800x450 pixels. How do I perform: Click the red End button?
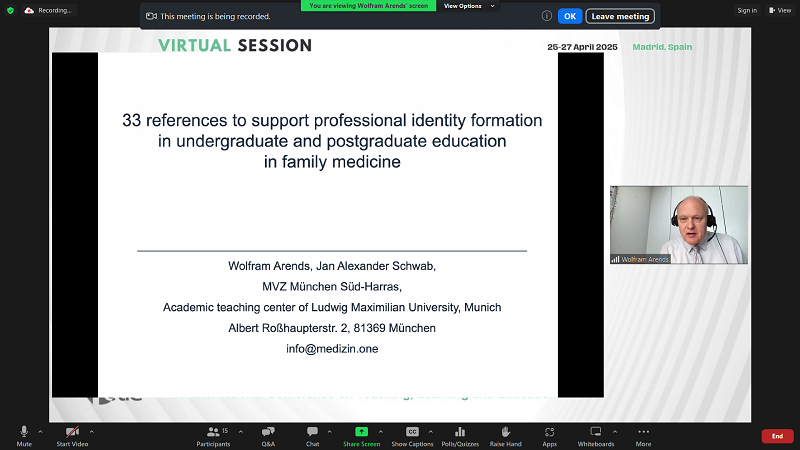click(x=777, y=436)
